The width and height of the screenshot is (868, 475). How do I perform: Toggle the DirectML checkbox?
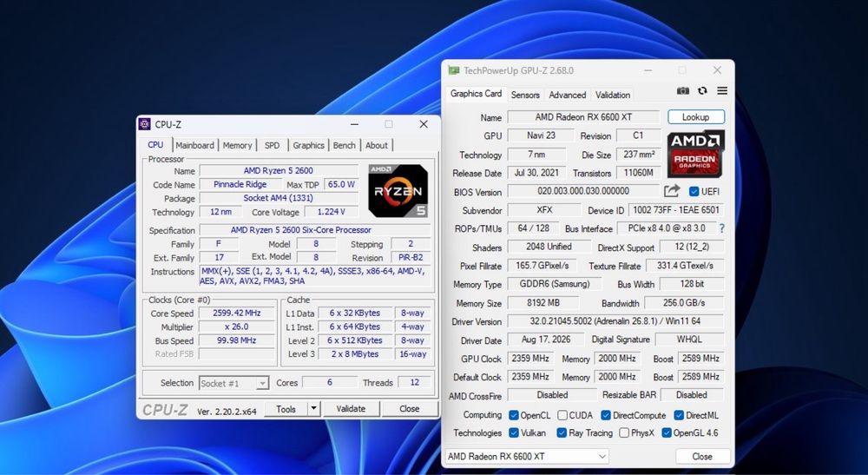click(x=679, y=415)
